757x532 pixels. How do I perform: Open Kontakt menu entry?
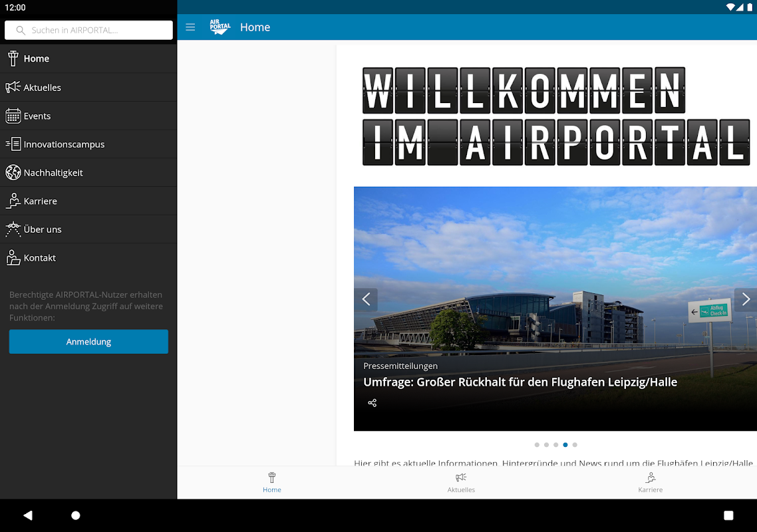[x=88, y=258]
